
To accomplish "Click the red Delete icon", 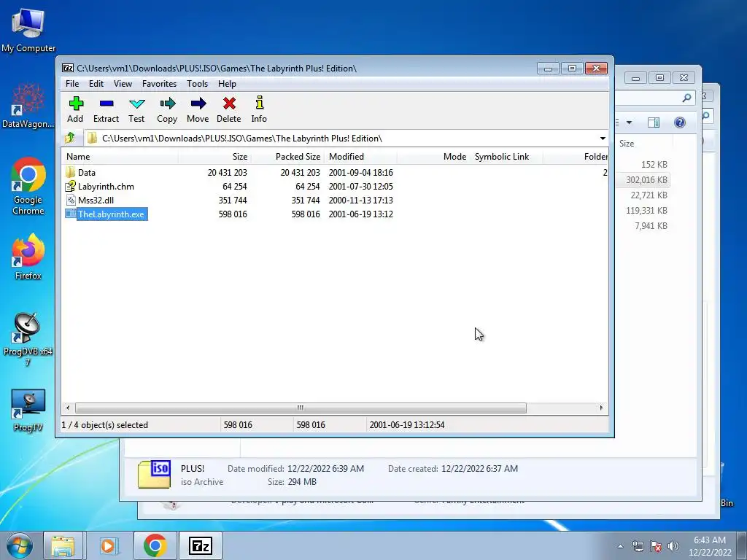I will click(229, 104).
